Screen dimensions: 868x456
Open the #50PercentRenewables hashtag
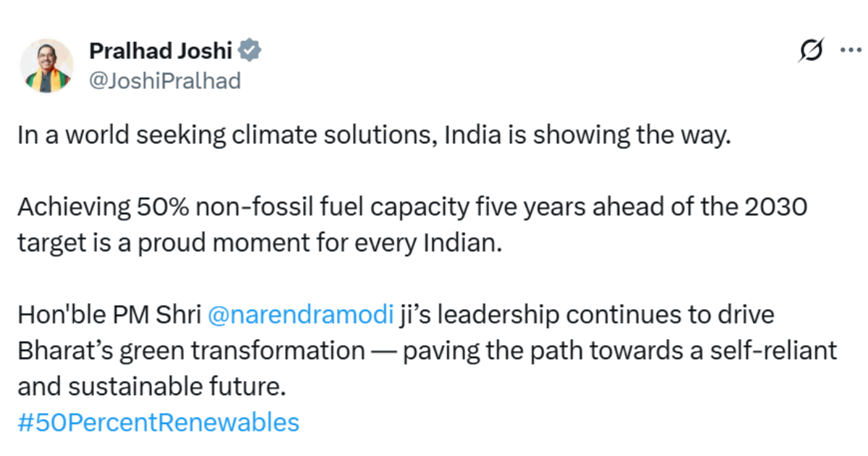[158, 422]
